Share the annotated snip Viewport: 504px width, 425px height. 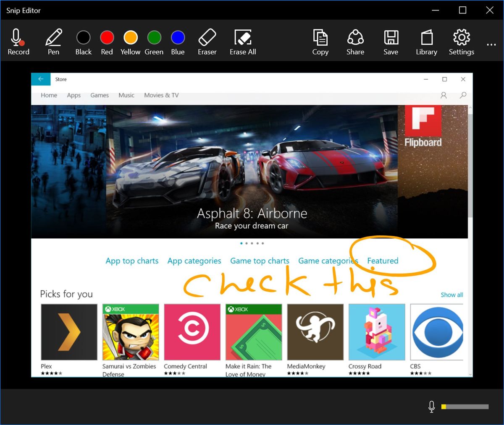pos(355,41)
